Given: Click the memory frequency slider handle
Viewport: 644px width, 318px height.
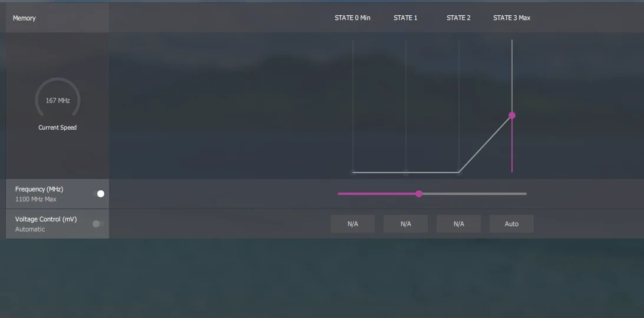Looking at the screenshot, I should [x=418, y=194].
